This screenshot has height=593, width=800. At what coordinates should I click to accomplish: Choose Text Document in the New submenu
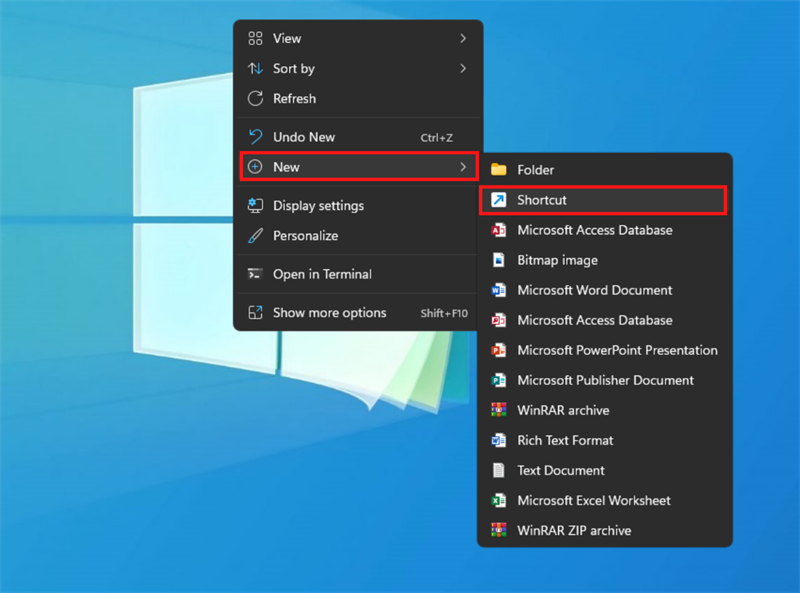[560, 470]
